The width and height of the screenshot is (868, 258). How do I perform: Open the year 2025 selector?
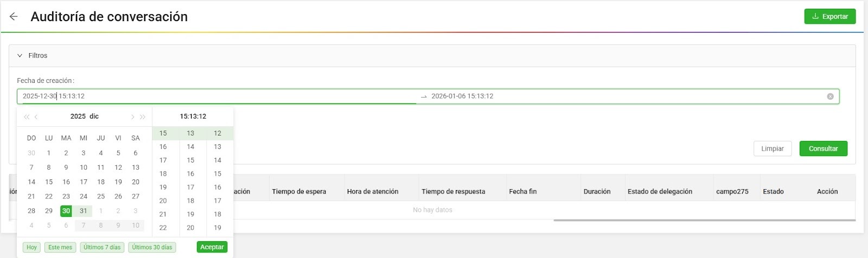pos(78,116)
